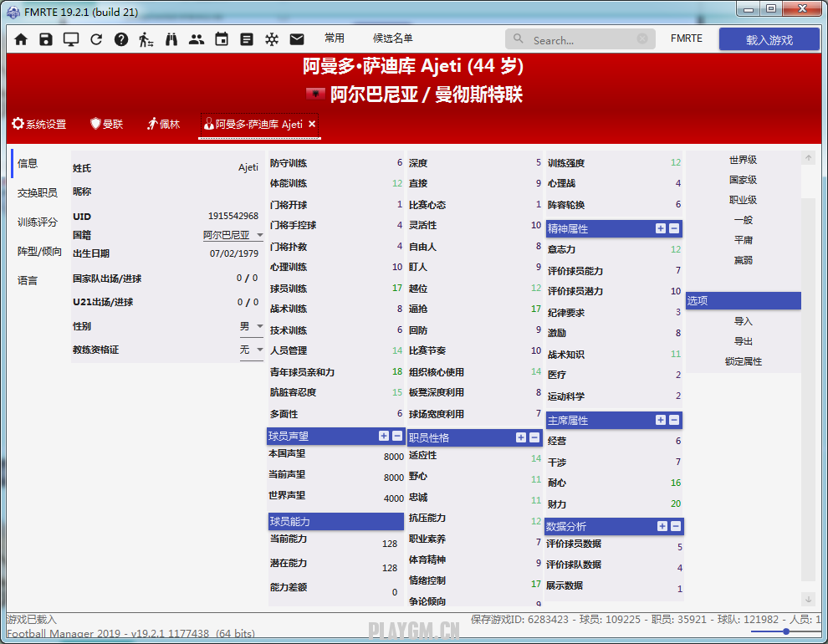This screenshot has width=828, height=644.
Task: Click minus icon on 数据分析 header
Action: [x=676, y=526]
